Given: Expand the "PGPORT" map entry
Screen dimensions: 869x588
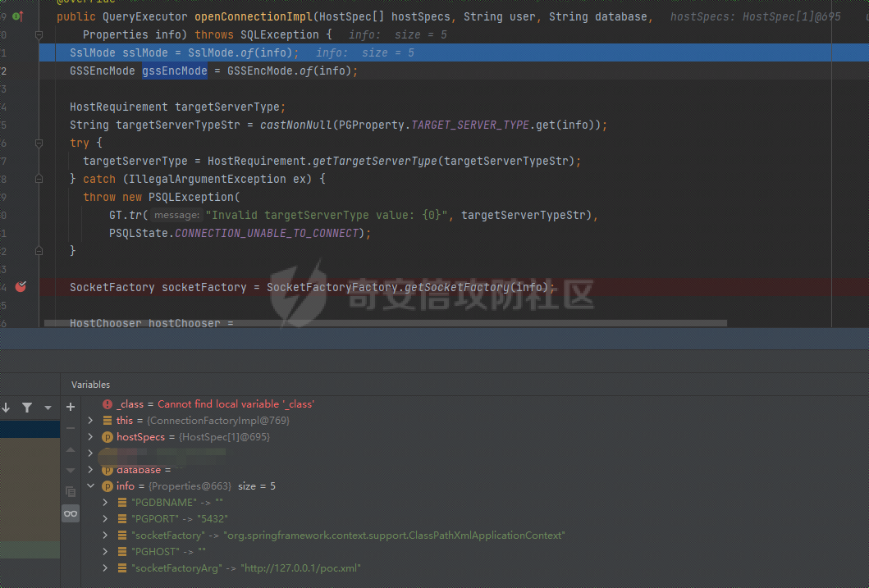Looking at the screenshot, I should [x=105, y=519].
